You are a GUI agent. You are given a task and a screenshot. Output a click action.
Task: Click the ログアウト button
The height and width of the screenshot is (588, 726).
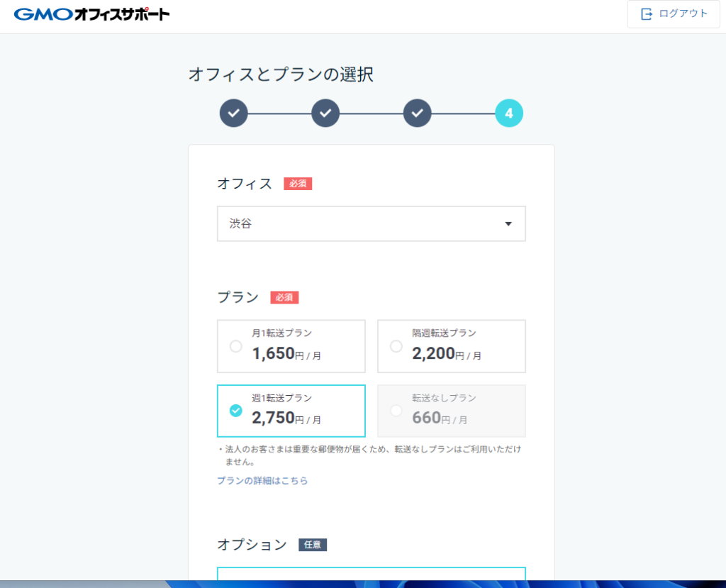(673, 14)
